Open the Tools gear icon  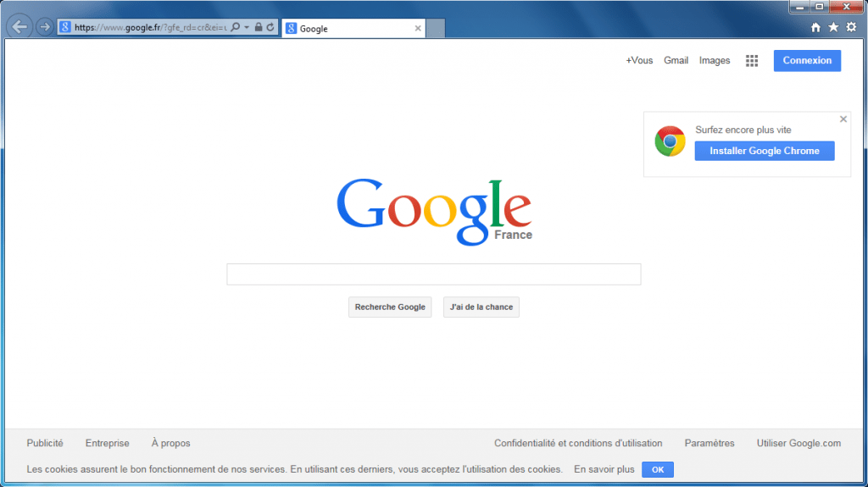[x=851, y=27]
